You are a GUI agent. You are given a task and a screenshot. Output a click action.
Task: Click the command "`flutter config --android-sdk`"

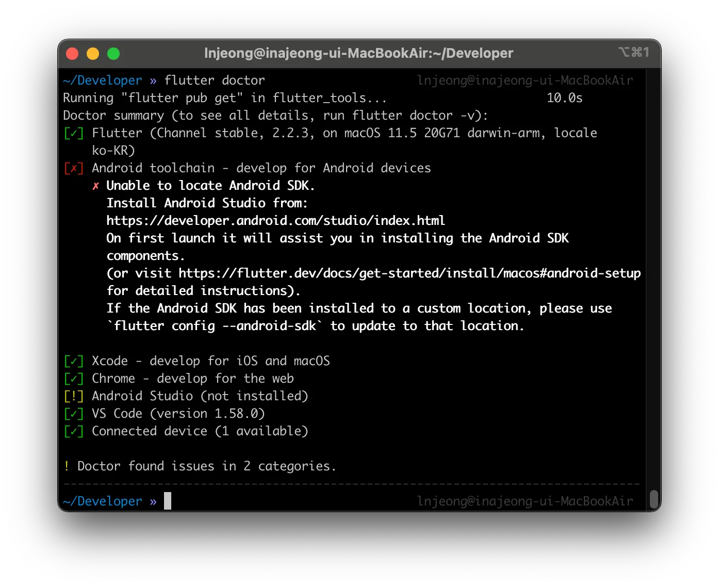pyautogui.click(x=215, y=326)
